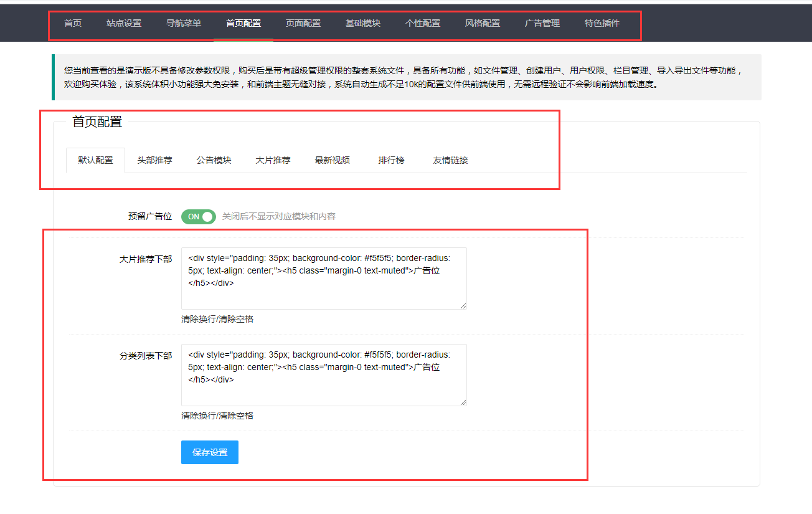Open the 广告管理 section
This screenshot has height=514, width=812.
tap(542, 23)
